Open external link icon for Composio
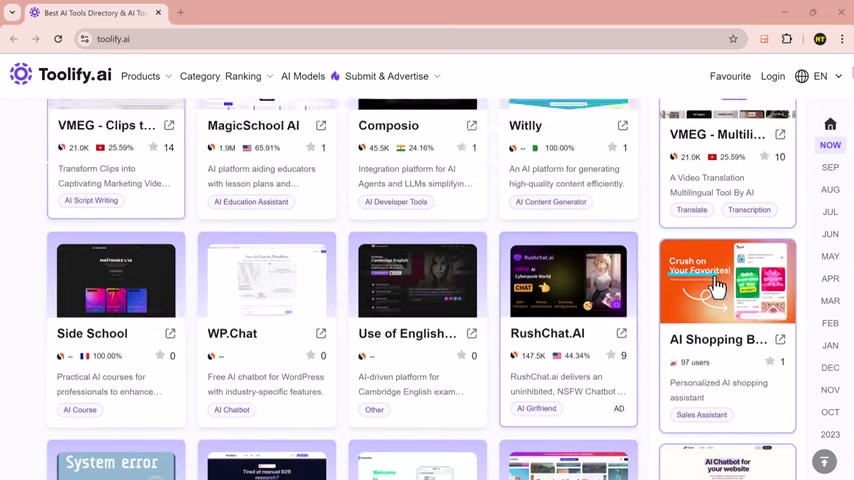The image size is (854, 480). pos(472,125)
